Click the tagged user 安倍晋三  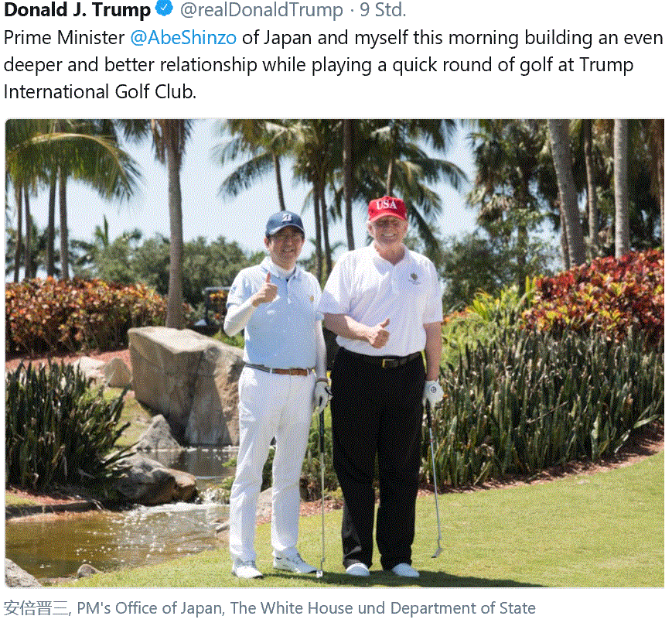pyautogui.click(x=35, y=608)
